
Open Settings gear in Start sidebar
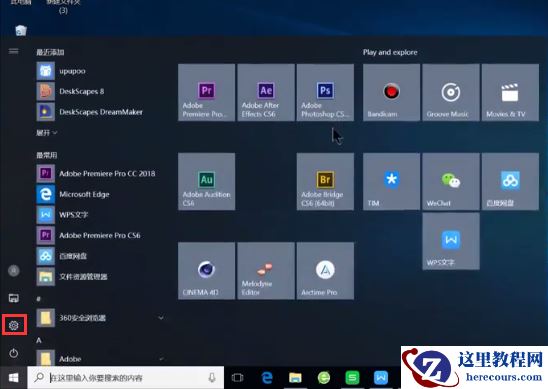tap(14, 325)
